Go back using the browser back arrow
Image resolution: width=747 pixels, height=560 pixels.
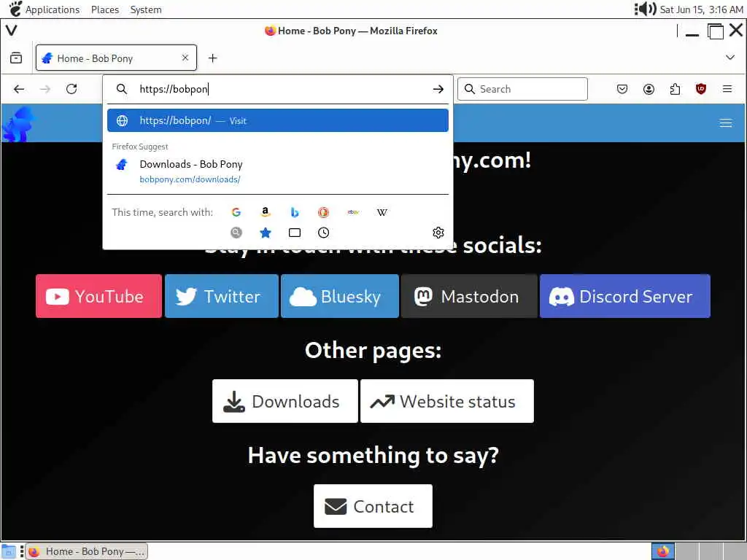[19, 89]
